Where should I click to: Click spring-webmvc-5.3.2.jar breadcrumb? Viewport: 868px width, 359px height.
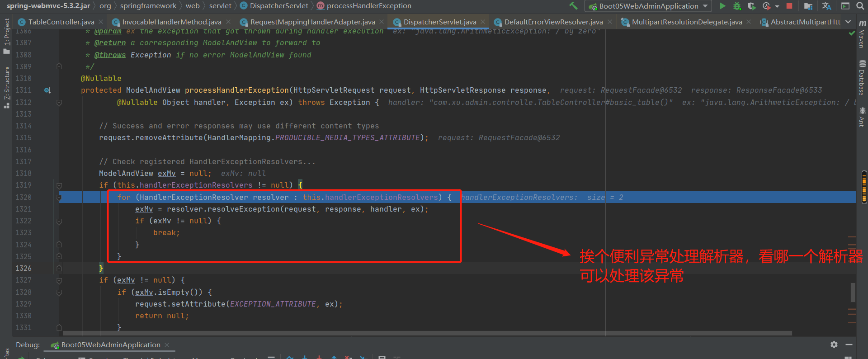point(48,6)
